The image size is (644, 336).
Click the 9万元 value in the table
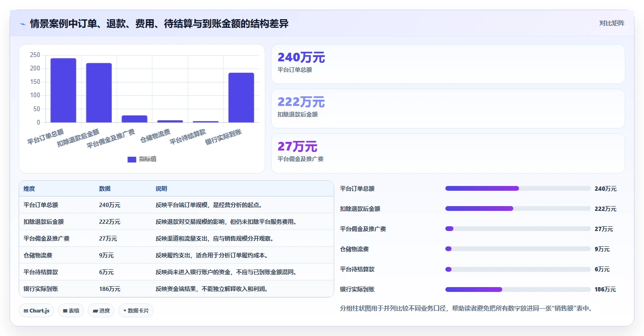tap(106, 255)
